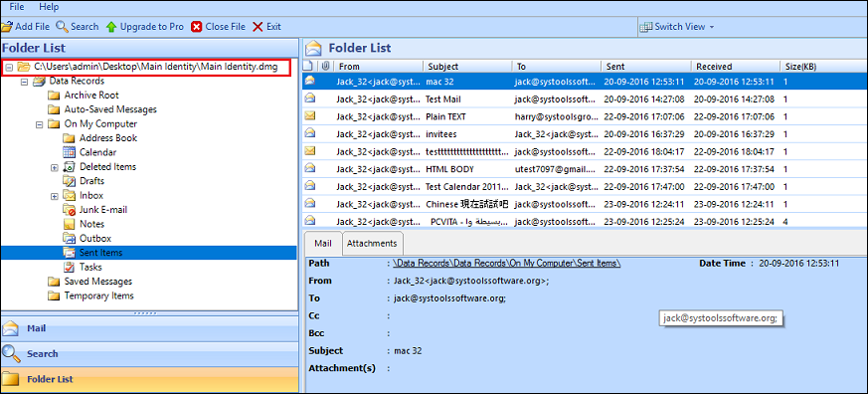The height and width of the screenshot is (394, 868).
Task: Click the Add File toolbar button
Action: pos(26,27)
